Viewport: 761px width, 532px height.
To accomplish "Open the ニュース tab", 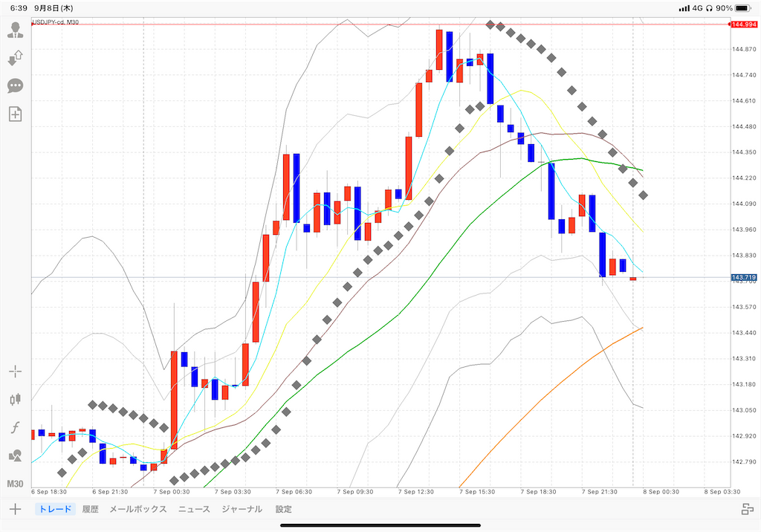I will pos(194,509).
